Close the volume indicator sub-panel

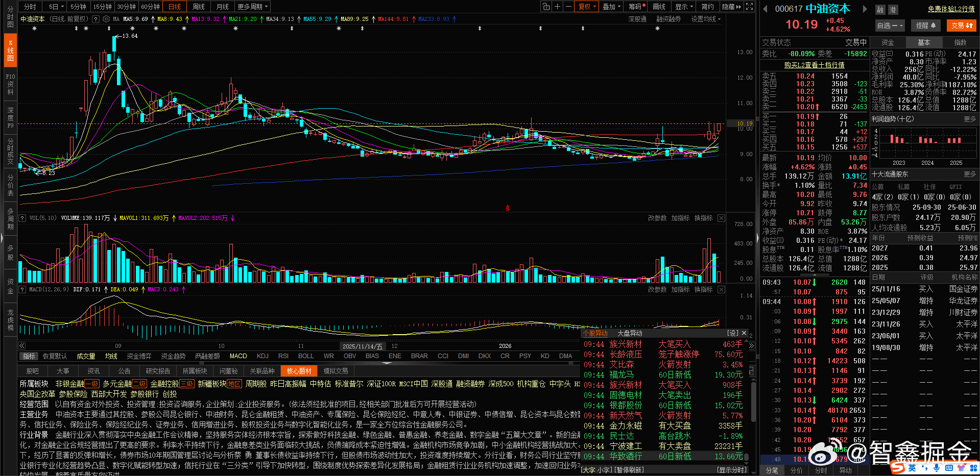coord(721,218)
